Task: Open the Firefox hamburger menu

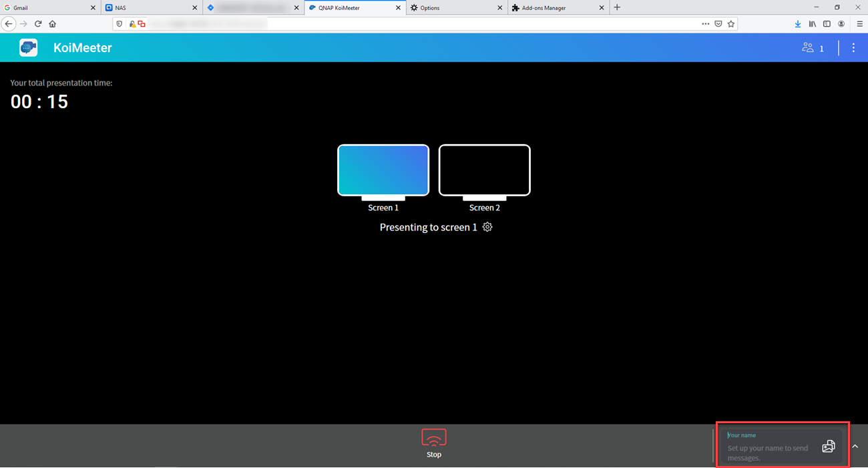Action: [x=859, y=24]
